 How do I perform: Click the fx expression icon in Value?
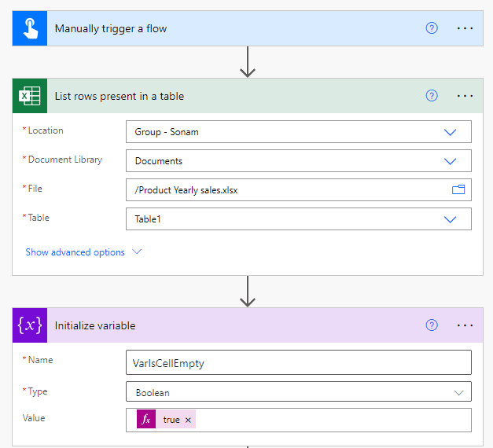pyautogui.click(x=146, y=419)
